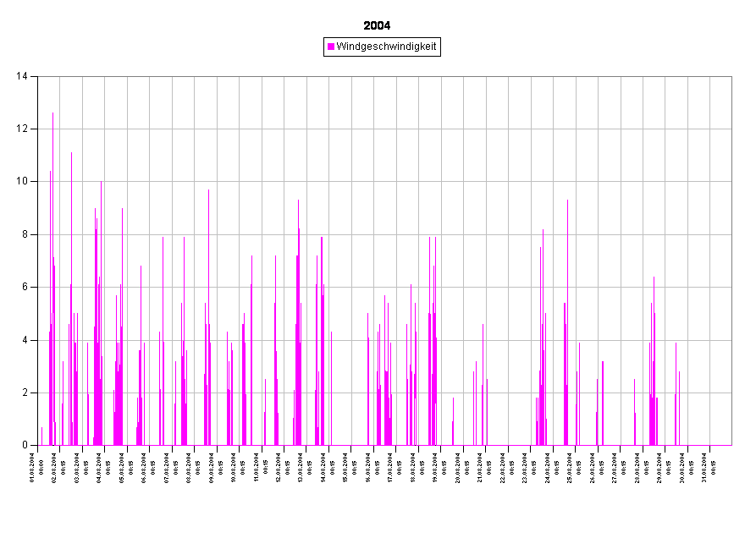Select the Windgeschwindigkeit legend label text

[x=386, y=47]
